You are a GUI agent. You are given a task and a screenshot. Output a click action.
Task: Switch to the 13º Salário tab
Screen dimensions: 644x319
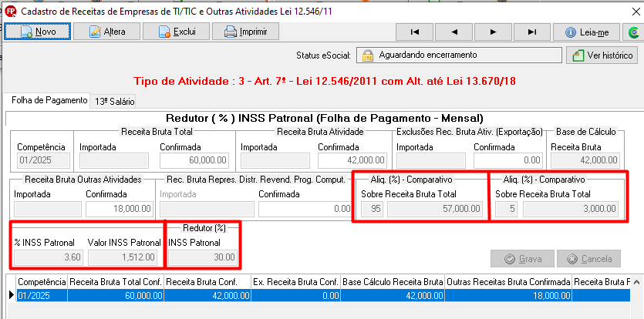[115, 102]
